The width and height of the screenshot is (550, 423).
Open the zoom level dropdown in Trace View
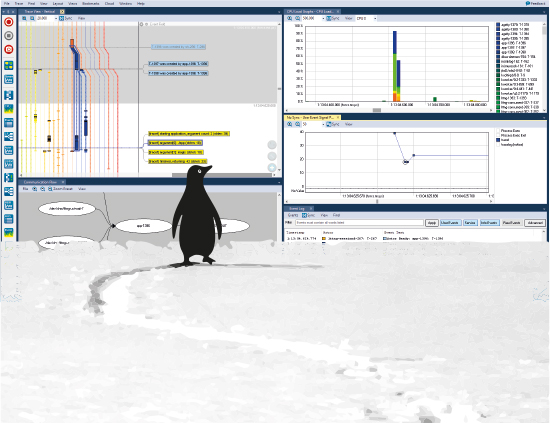click(56, 18)
